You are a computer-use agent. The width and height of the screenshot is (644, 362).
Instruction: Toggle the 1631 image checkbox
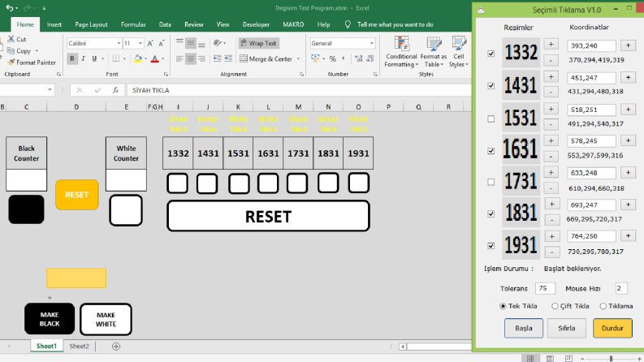click(x=491, y=151)
